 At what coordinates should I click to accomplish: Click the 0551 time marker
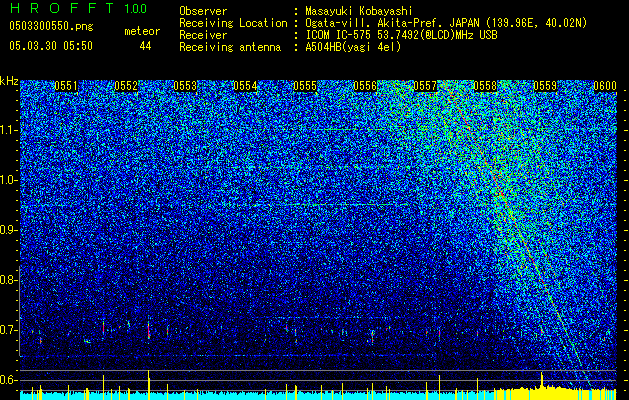point(66,86)
